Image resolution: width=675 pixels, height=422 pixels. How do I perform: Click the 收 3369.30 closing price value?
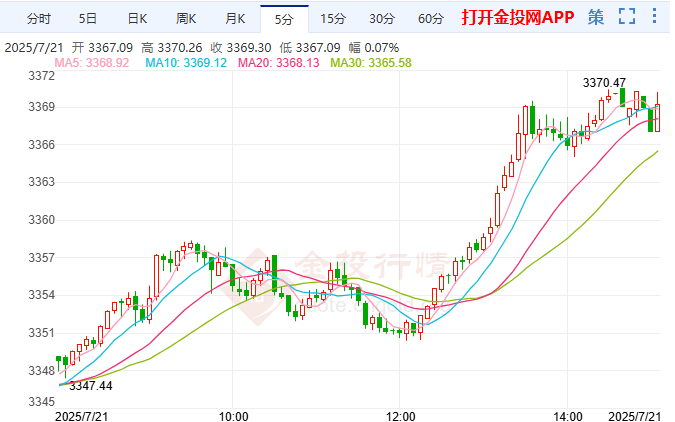click(x=241, y=47)
